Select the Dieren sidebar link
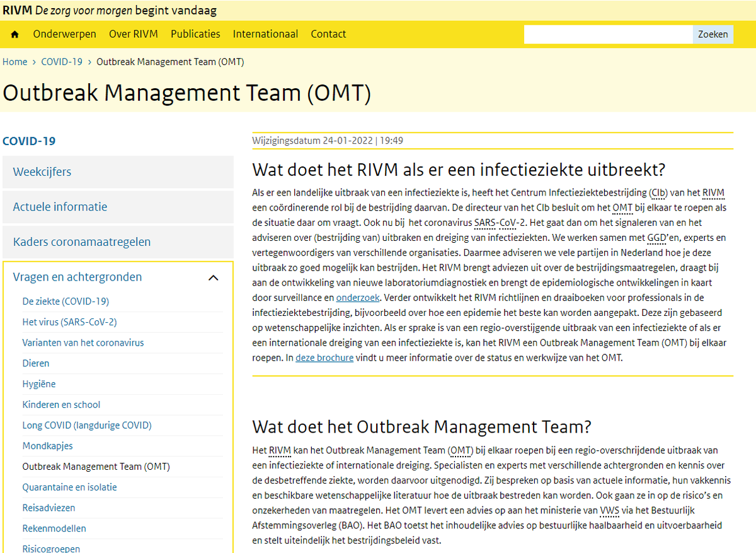The width and height of the screenshot is (756, 553). [x=36, y=363]
